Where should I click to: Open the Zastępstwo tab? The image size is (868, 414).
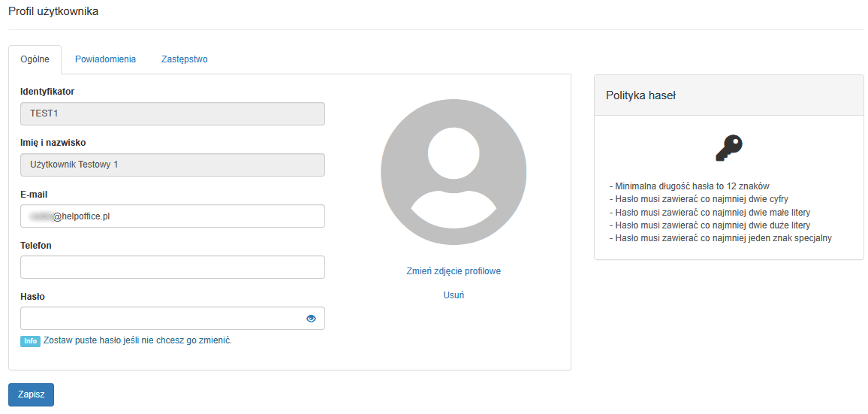click(x=184, y=59)
